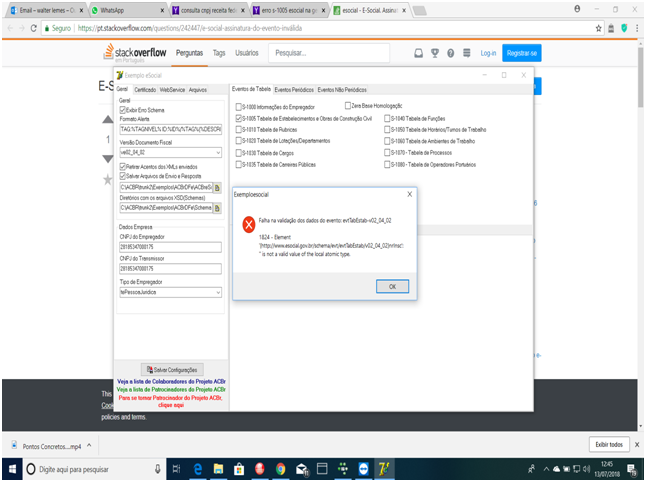This screenshot has width=646, height=482.
Task: Open Microsoft Store from taskbar
Action: [x=239, y=469]
